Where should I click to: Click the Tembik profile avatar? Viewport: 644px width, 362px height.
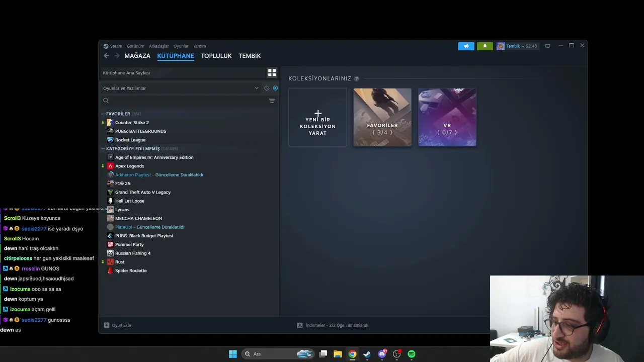pyautogui.click(x=500, y=46)
